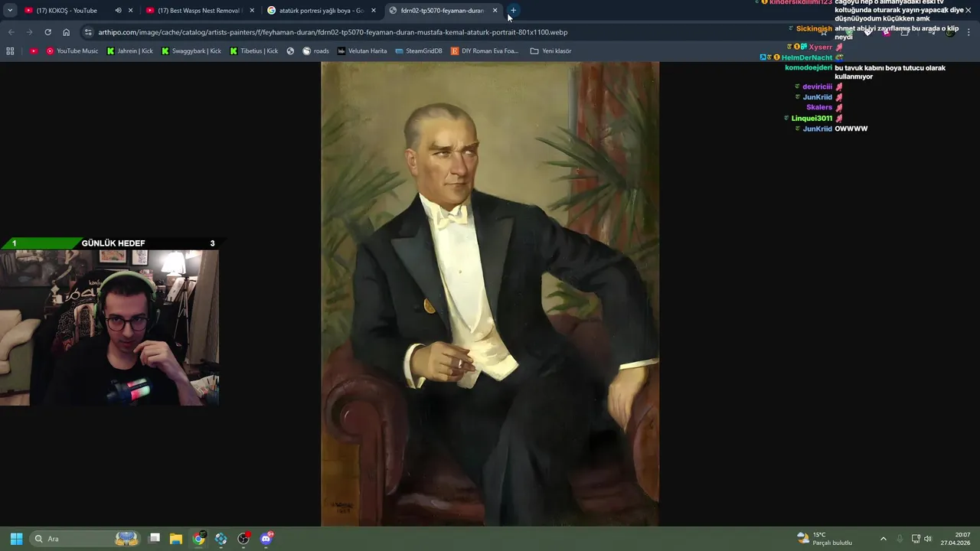The height and width of the screenshot is (551, 980).
Task: Open the apps grid in bookmarks bar
Action: click(10, 51)
